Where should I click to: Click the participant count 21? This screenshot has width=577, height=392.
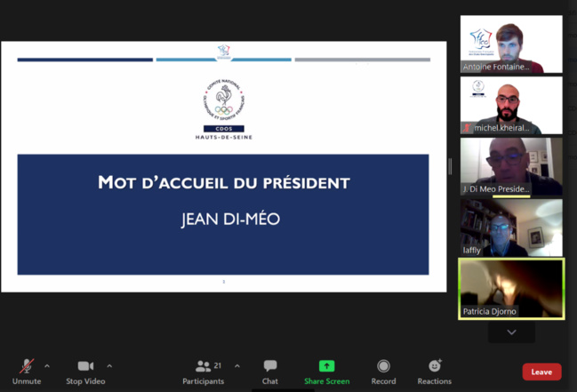click(x=218, y=365)
